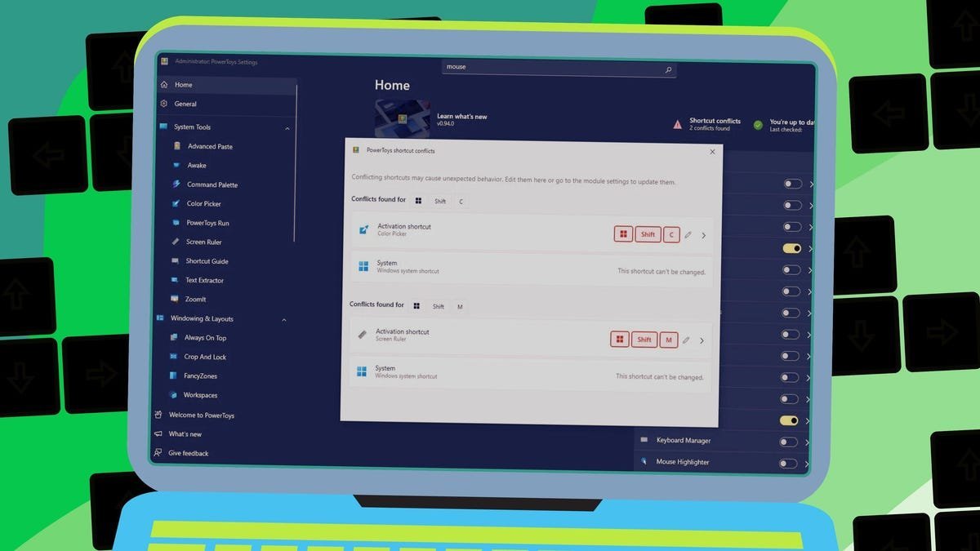The width and height of the screenshot is (980, 551).
Task: Click the Screen Ruler sidebar icon
Action: pyautogui.click(x=176, y=242)
